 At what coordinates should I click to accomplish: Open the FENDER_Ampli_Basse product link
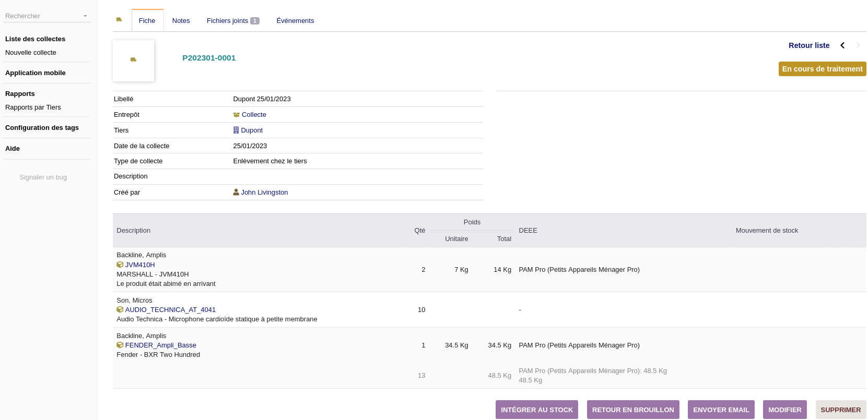coord(161,345)
